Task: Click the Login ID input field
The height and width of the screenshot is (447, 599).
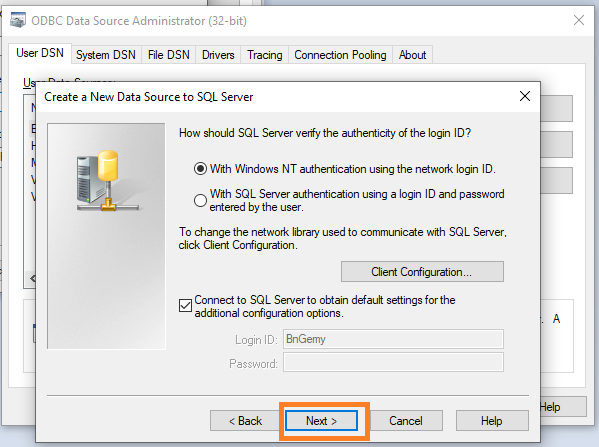Action: (393, 339)
